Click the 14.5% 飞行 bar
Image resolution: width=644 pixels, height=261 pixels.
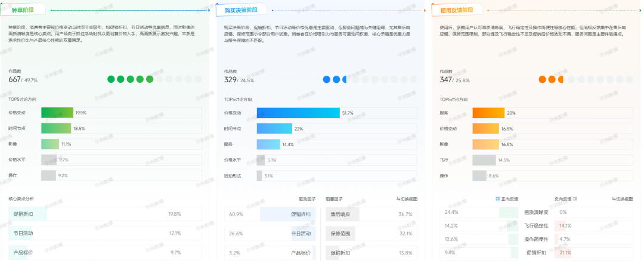pos(484,160)
